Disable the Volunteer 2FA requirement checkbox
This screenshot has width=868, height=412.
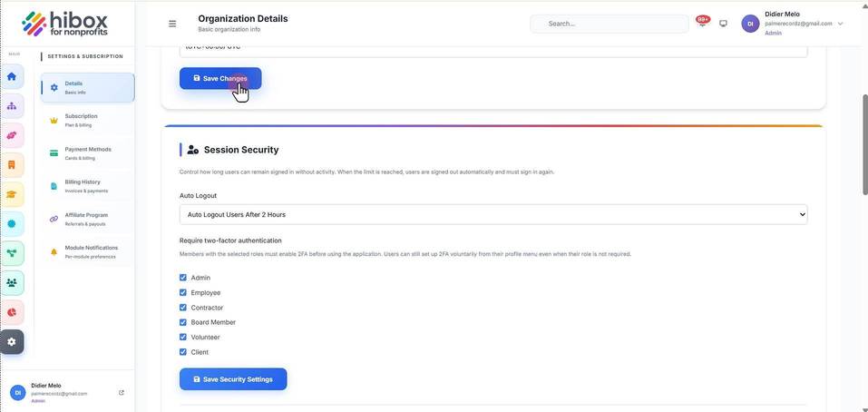click(183, 337)
